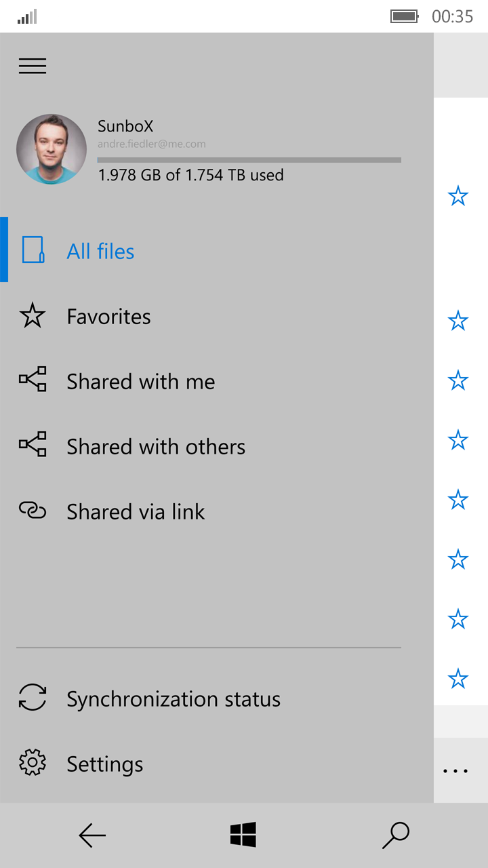View files Shared via link

coord(136,512)
